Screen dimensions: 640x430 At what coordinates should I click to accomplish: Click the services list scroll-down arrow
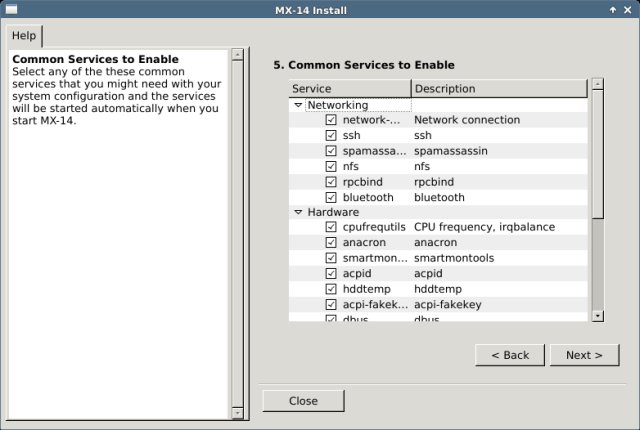pos(598,316)
